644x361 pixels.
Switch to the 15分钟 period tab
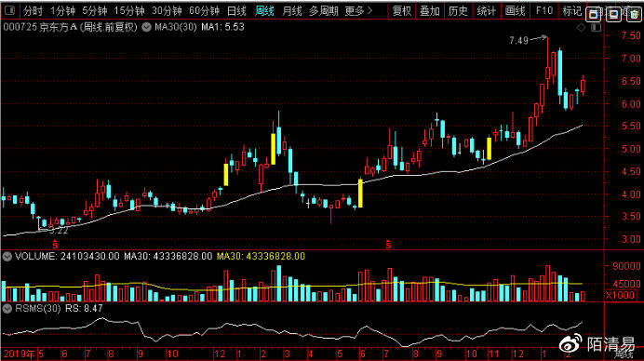point(129,10)
